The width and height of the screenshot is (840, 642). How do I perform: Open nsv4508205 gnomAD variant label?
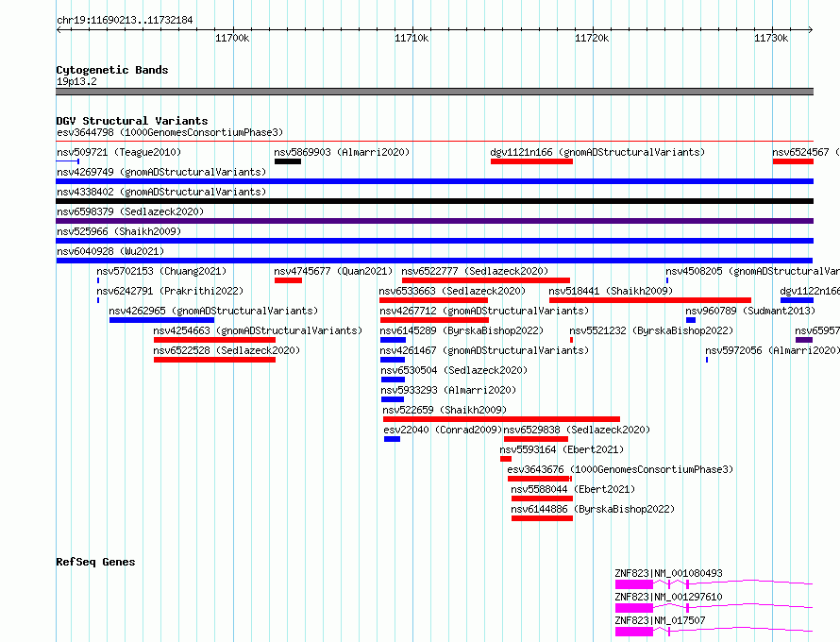pos(752,271)
